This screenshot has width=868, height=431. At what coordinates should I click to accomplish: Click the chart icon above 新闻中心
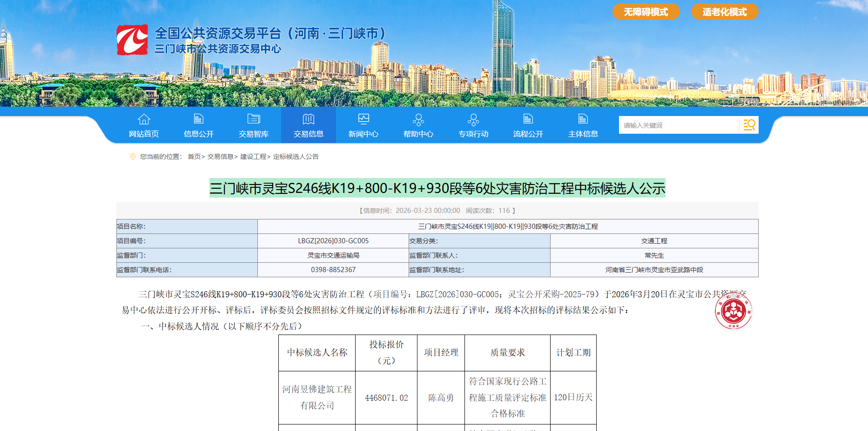(363, 119)
